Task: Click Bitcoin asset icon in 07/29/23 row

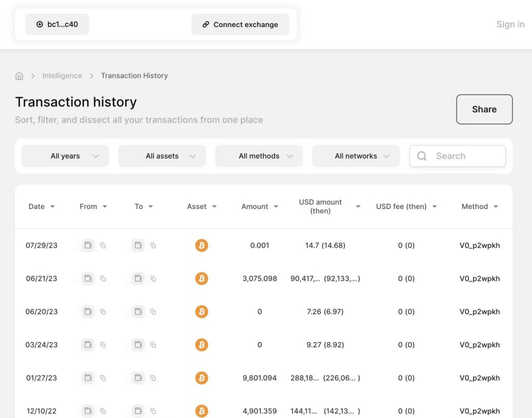Action: point(202,245)
